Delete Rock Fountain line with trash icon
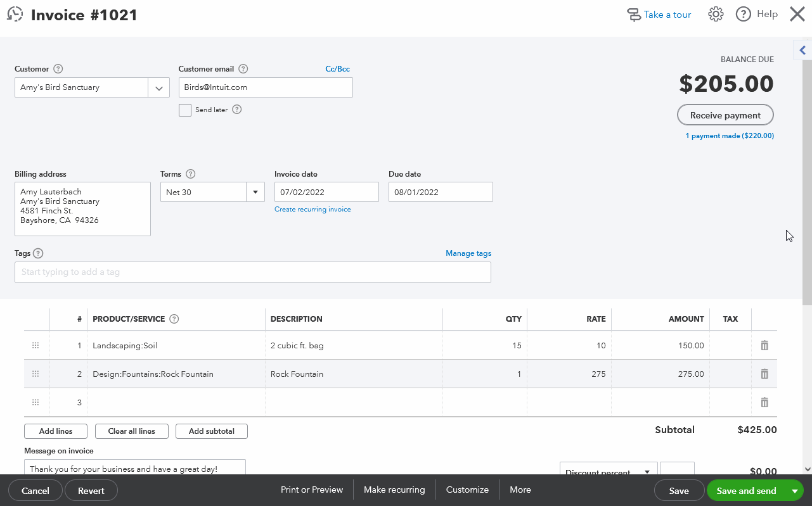 pos(764,374)
